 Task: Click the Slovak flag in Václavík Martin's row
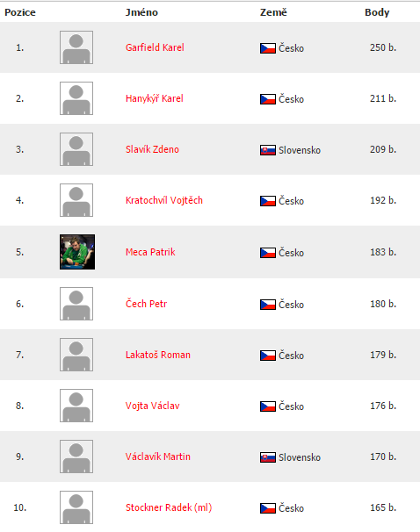click(268, 457)
